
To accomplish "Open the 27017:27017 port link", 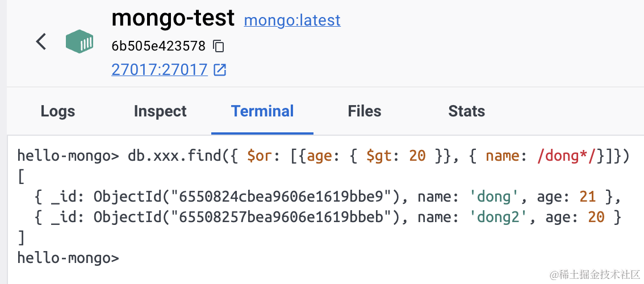I will click(160, 70).
